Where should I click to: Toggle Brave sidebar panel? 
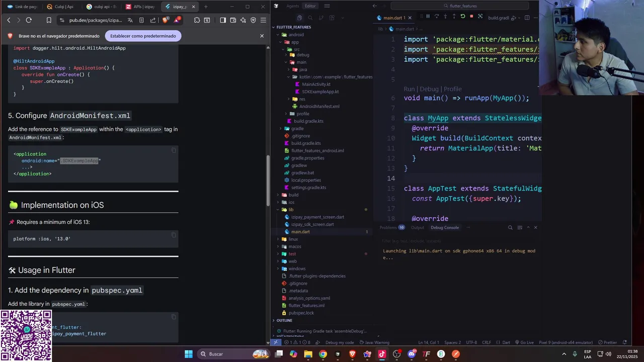click(223, 20)
